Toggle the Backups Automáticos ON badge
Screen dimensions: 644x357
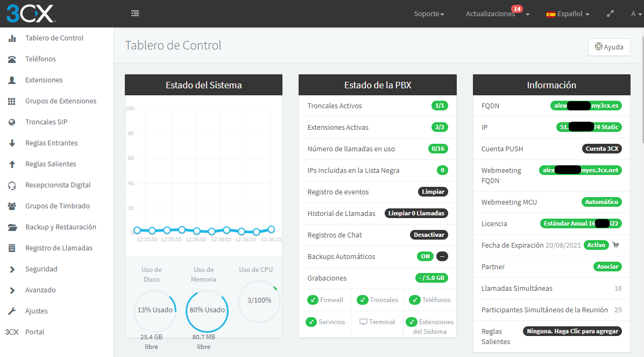425,256
